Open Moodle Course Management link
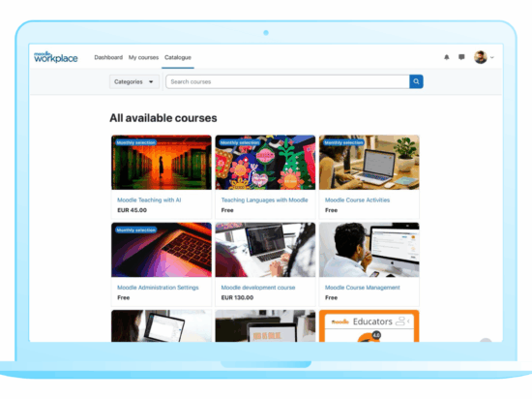 tap(363, 288)
